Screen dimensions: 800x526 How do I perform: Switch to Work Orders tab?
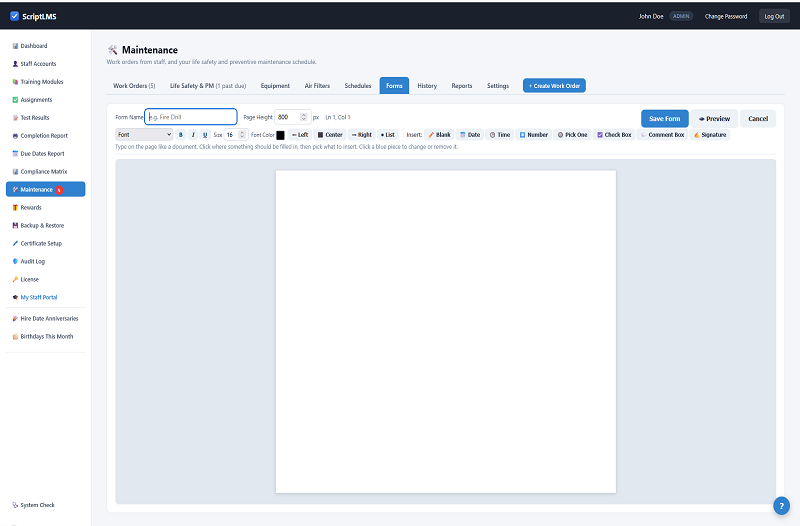click(x=134, y=86)
